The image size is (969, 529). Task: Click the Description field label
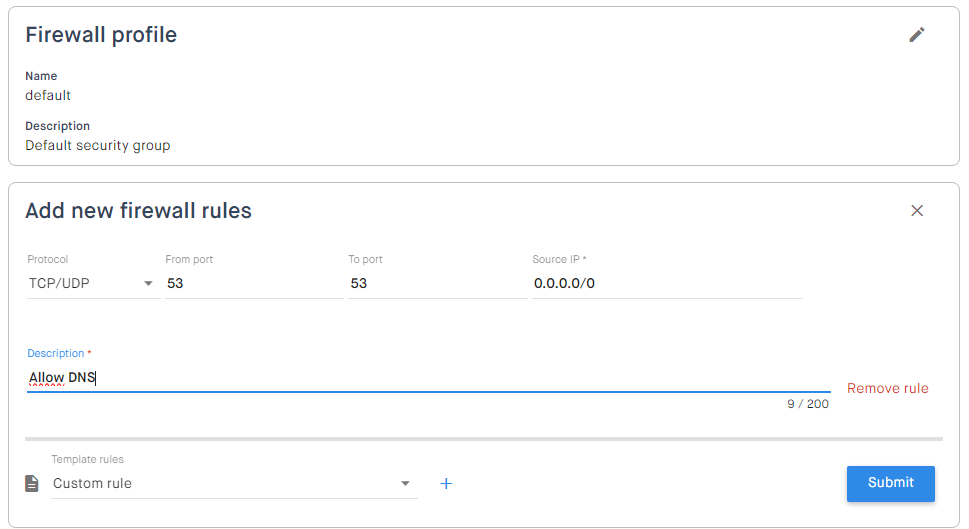click(x=56, y=353)
